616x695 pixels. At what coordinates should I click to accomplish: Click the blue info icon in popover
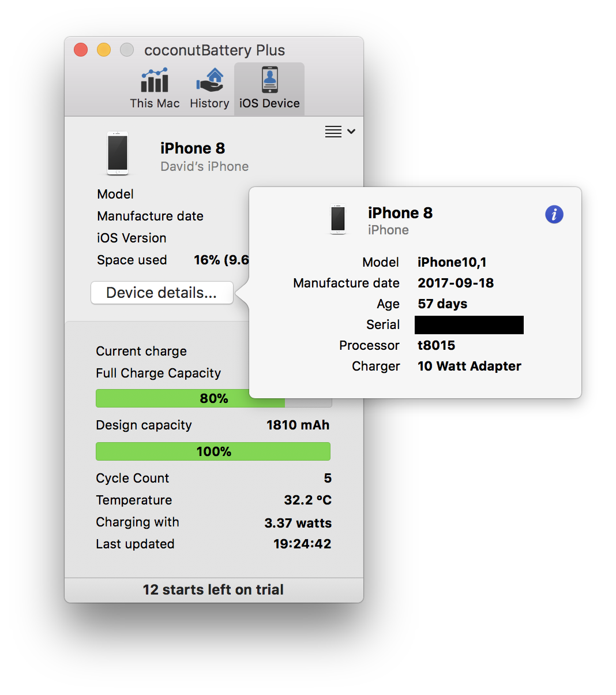tap(554, 214)
